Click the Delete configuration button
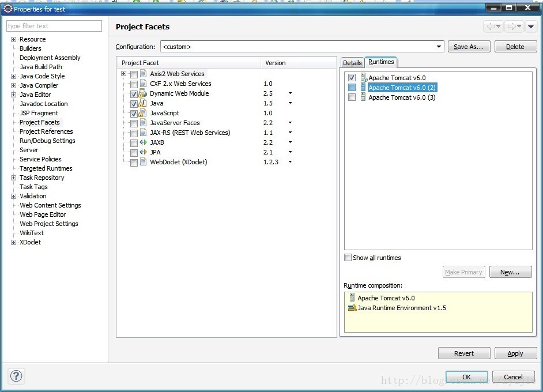543x392 pixels. pyautogui.click(x=515, y=47)
